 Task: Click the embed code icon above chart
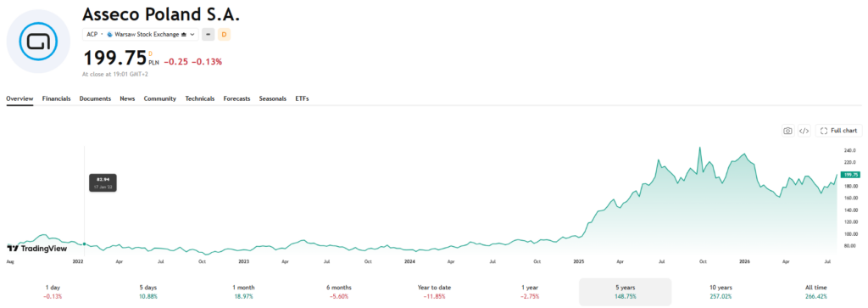804,131
